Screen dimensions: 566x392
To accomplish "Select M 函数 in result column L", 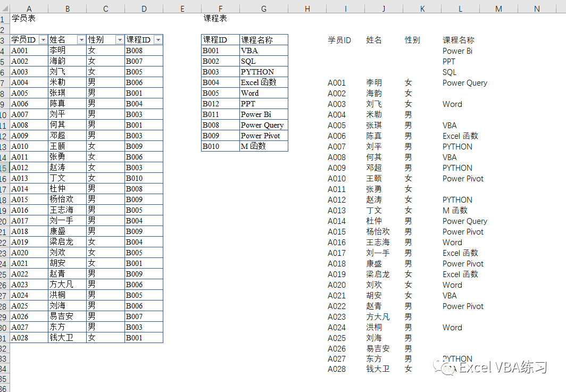I will 455,211.
